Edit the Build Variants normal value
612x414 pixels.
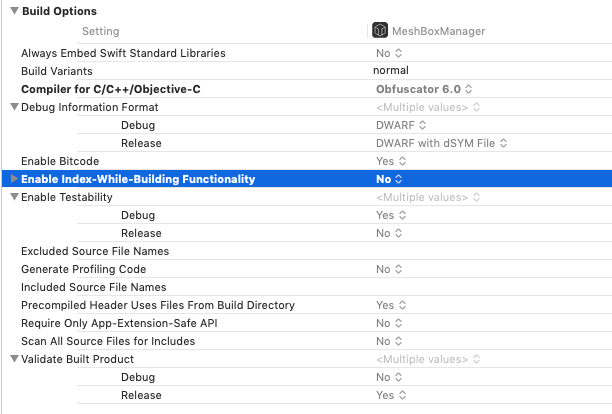coord(391,71)
